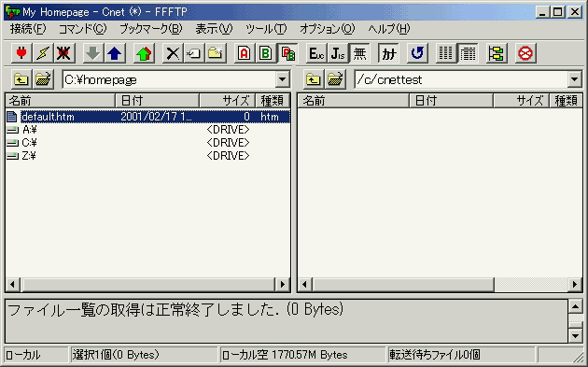The image size is (588, 367).
Task: Select ASCII transfer mode A icon
Action: click(245, 53)
